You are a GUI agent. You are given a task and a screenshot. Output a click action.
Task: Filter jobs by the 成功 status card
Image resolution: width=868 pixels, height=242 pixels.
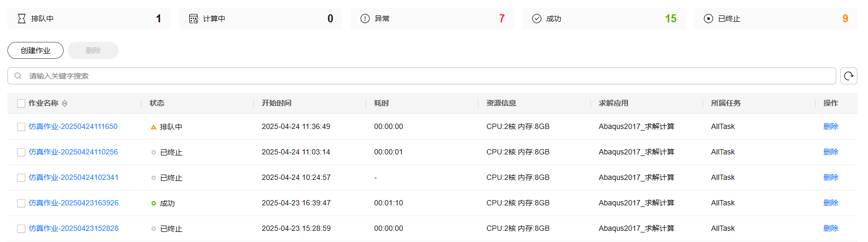[604, 19]
